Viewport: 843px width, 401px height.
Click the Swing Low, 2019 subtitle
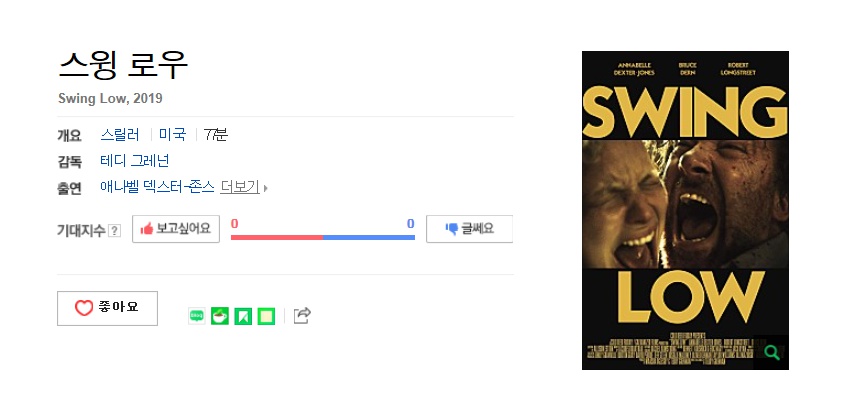pyautogui.click(x=110, y=99)
